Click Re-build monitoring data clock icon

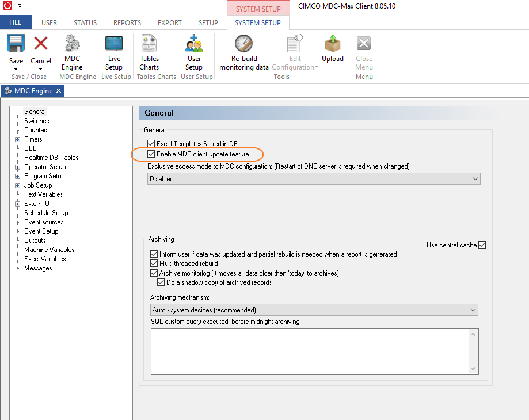(243, 43)
